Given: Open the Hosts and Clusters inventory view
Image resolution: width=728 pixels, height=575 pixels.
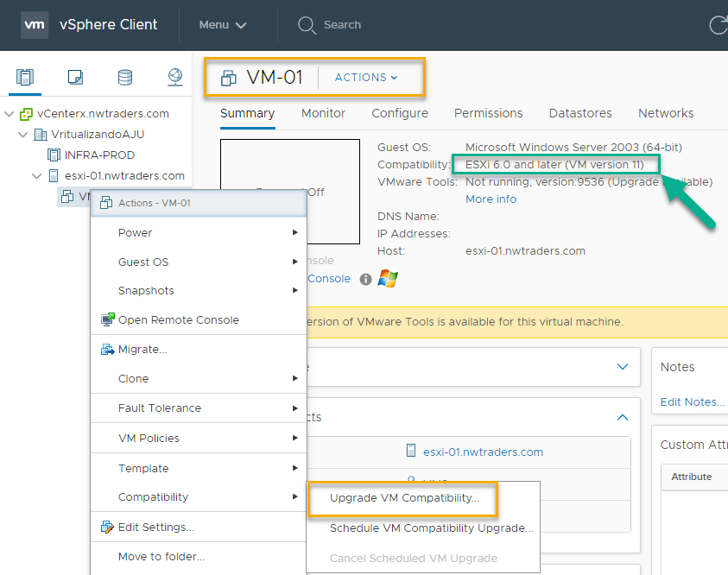Looking at the screenshot, I should [24, 78].
